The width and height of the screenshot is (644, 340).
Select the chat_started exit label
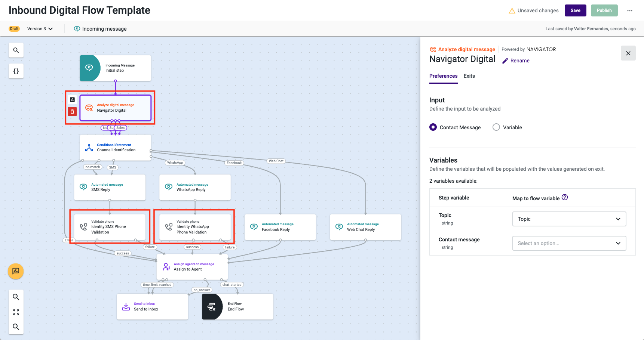pyautogui.click(x=232, y=285)
